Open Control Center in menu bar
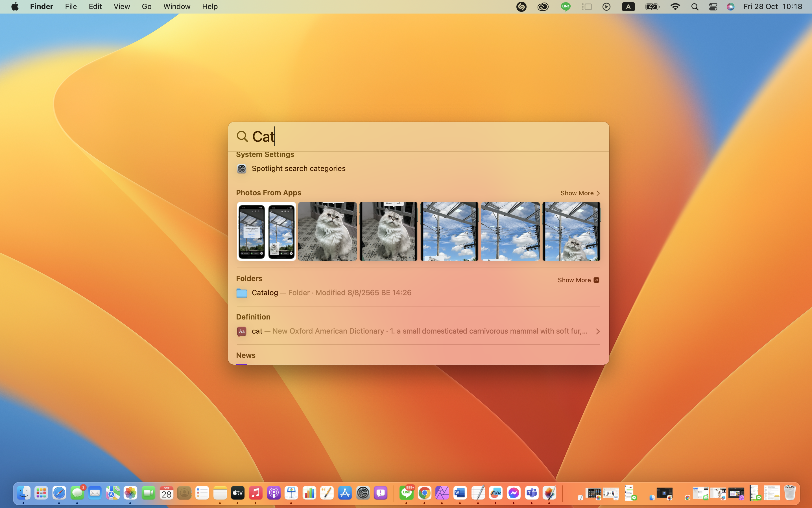The width and height of the screenshot is (812, 508). pos(713,7)
